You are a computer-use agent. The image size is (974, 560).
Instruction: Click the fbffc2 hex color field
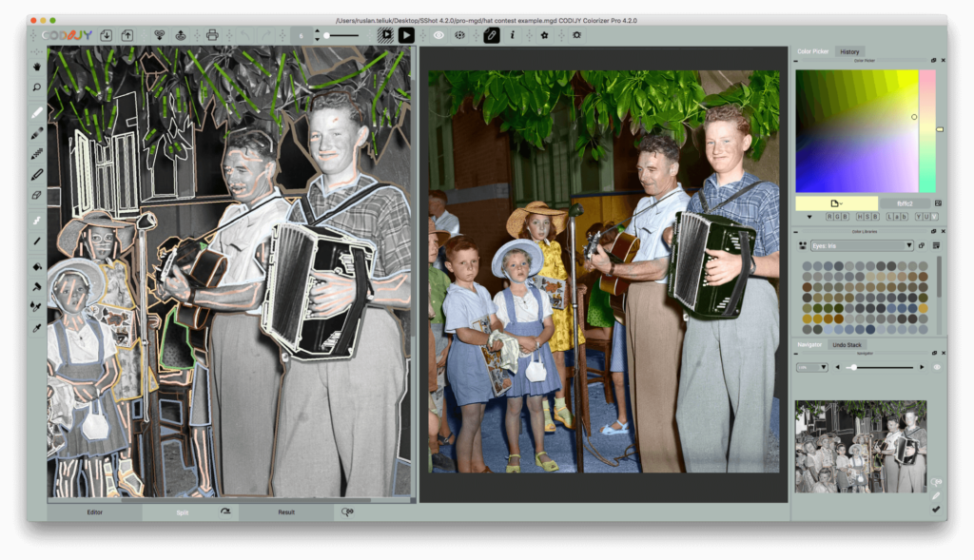[x=904, y=203]
